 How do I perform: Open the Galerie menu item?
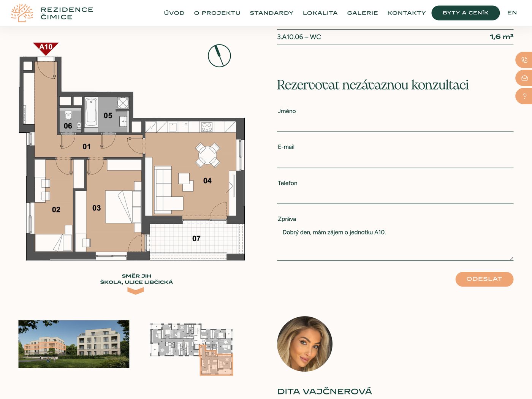363,13
